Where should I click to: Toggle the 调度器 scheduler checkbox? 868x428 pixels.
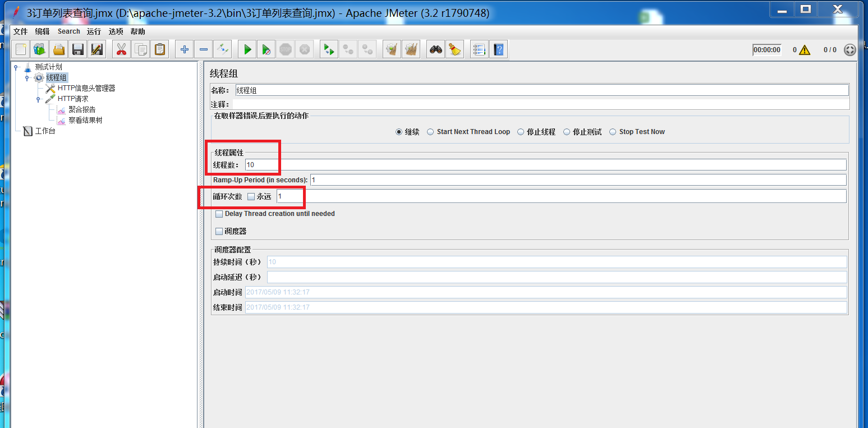219,231
